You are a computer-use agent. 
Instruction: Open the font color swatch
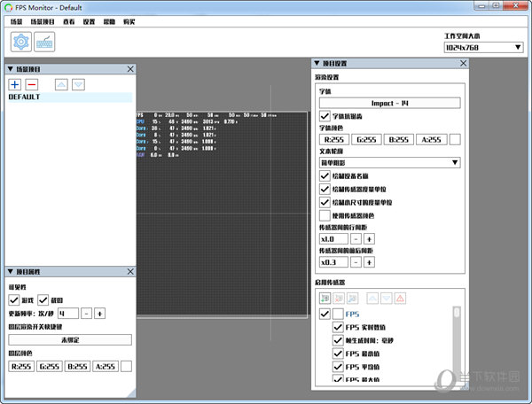pyautogui.click(x=455, y=139)
